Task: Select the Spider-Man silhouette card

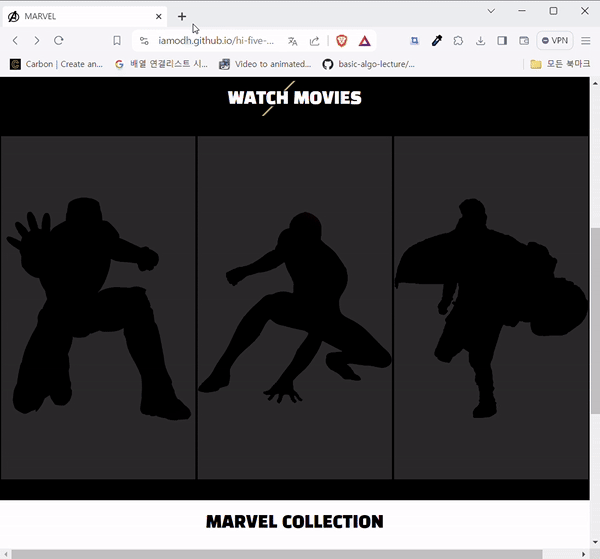Action: [x=295, y=308]
